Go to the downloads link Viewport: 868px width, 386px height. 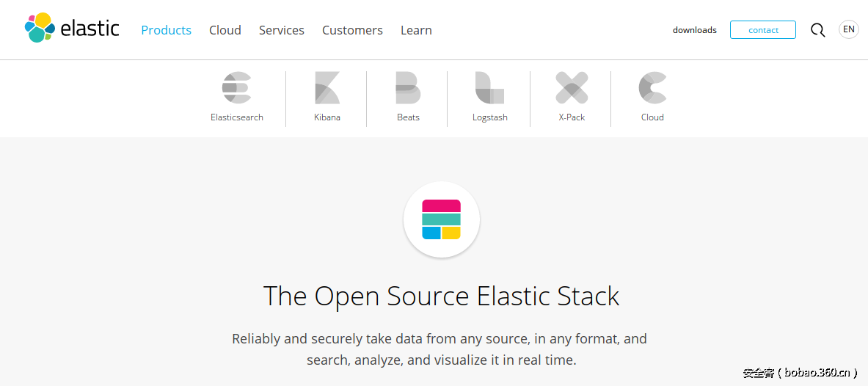point(695,30)
